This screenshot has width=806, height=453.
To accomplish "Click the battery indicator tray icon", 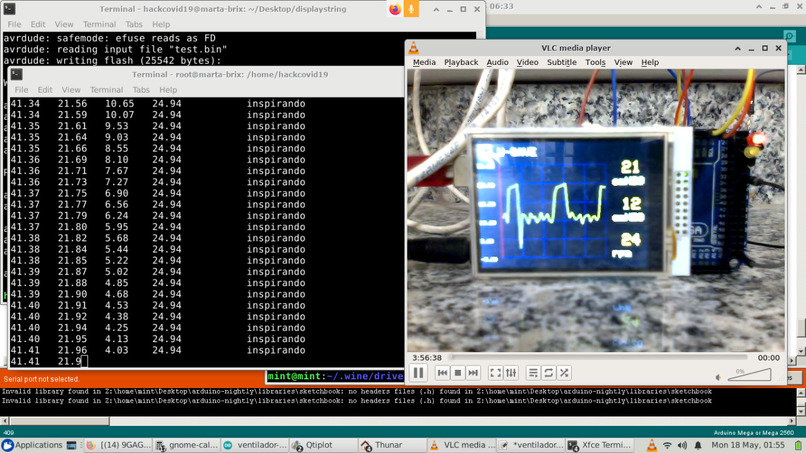I will click(798, 445).
